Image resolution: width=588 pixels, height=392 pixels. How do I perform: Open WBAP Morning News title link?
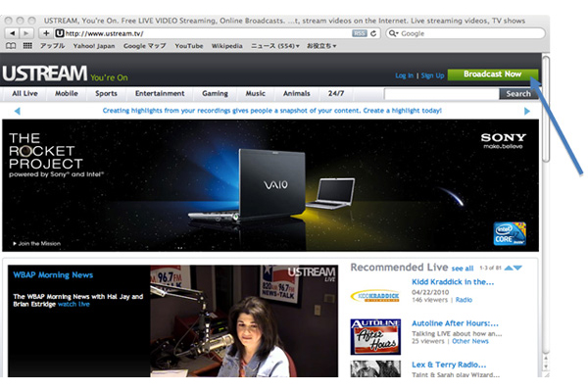(x=53, y=275)
